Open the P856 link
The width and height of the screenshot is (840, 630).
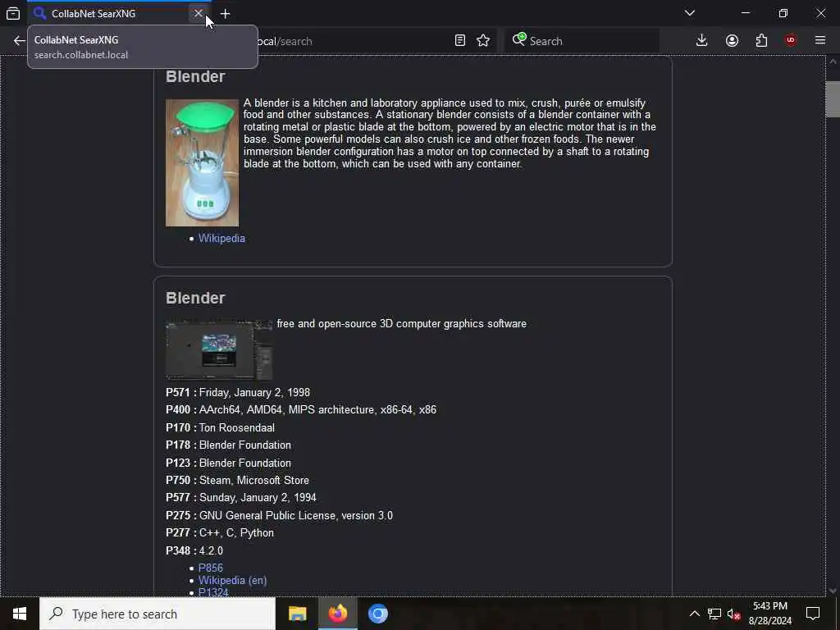point(211,568)
